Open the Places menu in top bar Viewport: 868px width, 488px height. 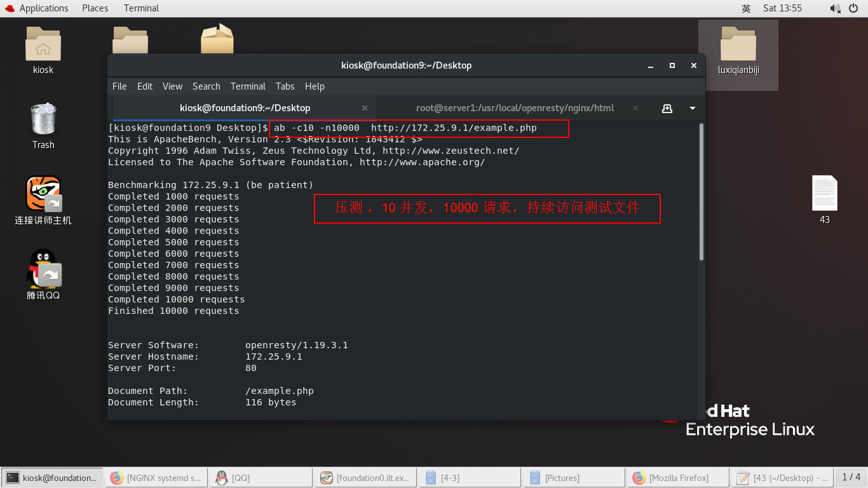click(x=95, y=8)
